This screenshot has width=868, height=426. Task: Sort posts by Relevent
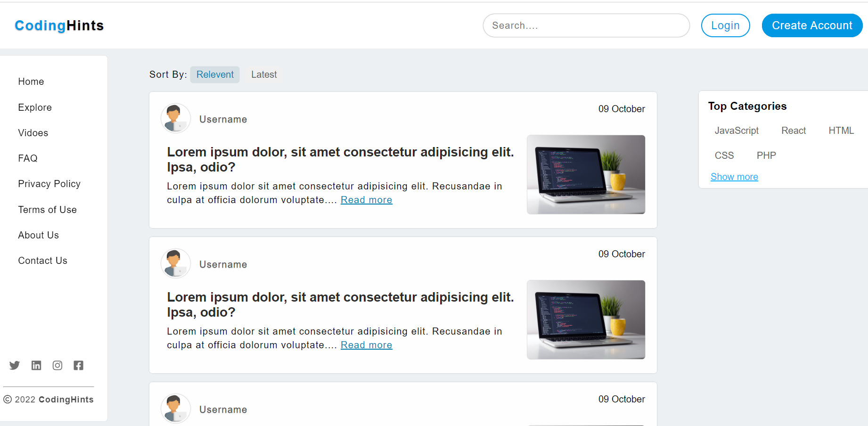(x=215, y=74)
